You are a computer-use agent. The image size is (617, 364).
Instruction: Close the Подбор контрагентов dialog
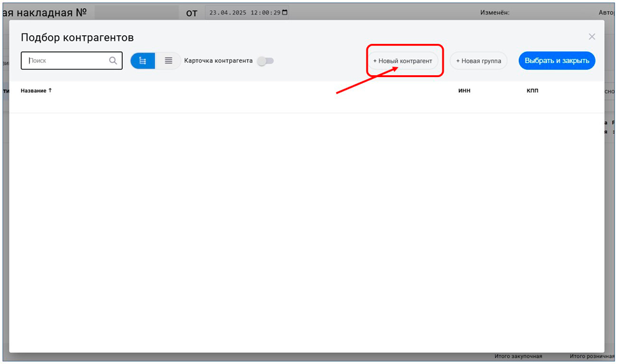tap(592, 37)
